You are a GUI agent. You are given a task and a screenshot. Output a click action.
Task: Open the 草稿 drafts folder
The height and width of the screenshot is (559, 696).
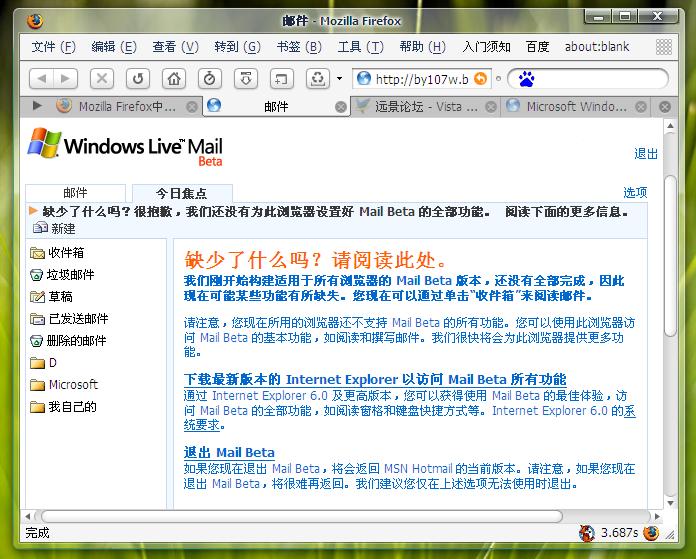click(x=51, y=297)
